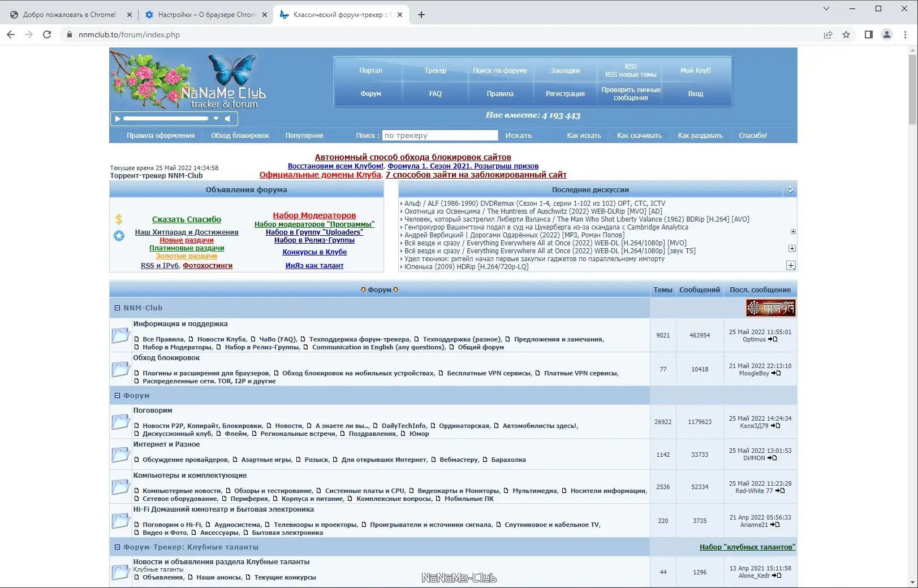
Task: Click the medium plus icon in discussions panel
Action: [x=792, y=249]
